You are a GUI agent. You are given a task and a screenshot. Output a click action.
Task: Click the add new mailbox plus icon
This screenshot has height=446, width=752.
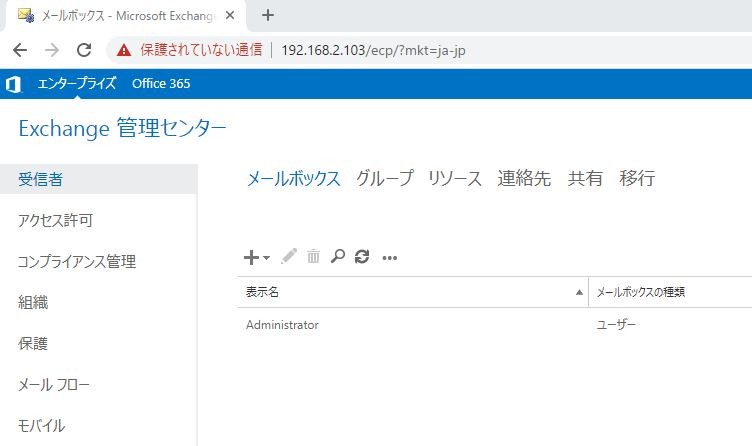pos(251,257)
